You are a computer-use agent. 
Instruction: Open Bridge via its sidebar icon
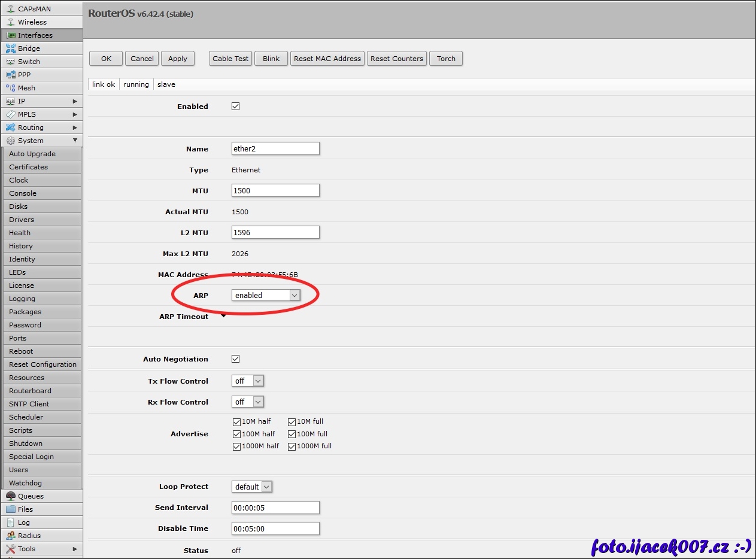tap(11, 48)
